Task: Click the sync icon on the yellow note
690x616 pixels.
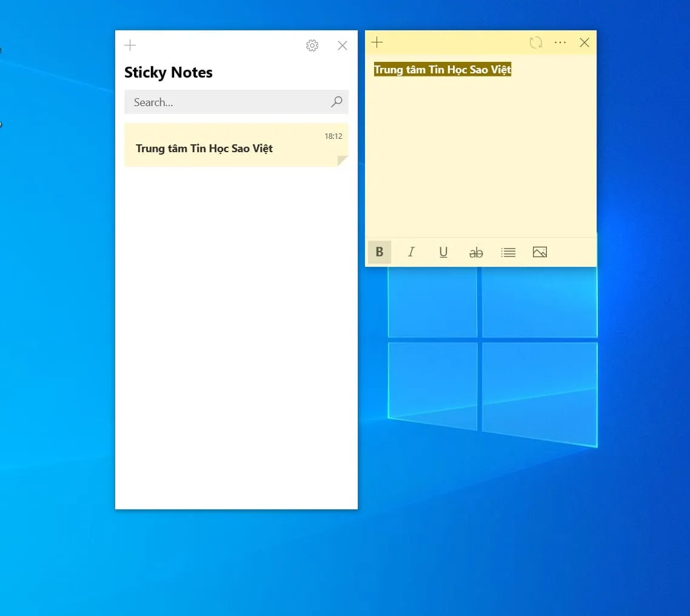Action: pos(535,42)
